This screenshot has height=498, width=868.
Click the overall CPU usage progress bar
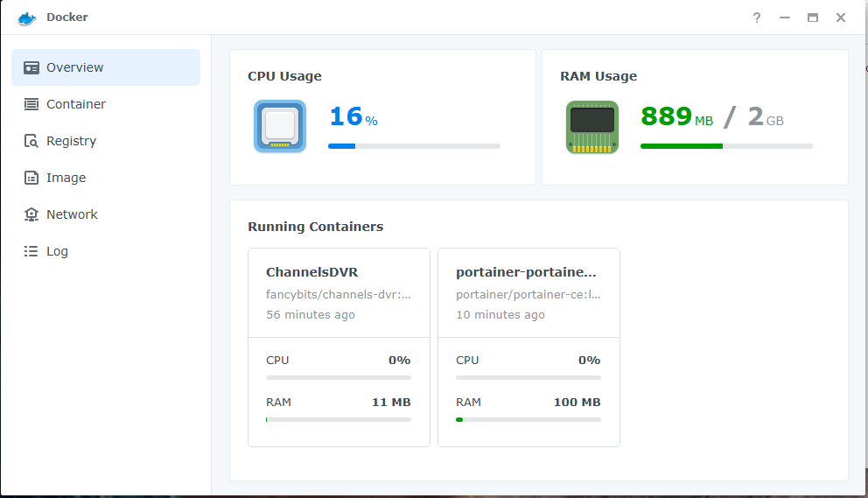(x=414, y=146)
